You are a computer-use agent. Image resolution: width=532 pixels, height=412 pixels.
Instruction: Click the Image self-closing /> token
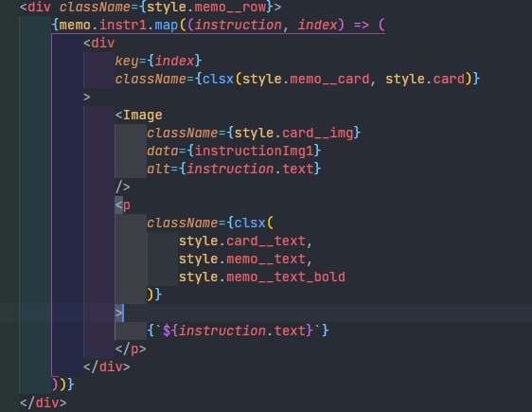122,187
